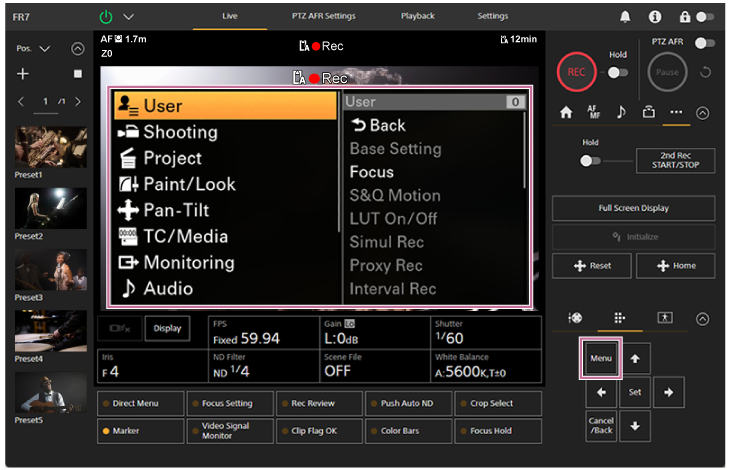Screen dimensions: 730x470
Task: Open the information icon in top bar
Action: point(655,17)
